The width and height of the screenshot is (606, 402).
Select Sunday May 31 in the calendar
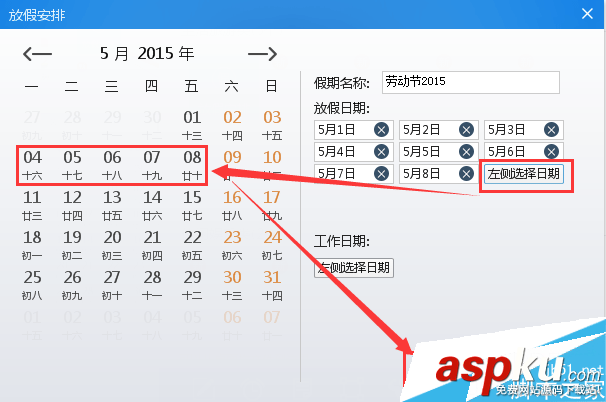pos(272,285)
